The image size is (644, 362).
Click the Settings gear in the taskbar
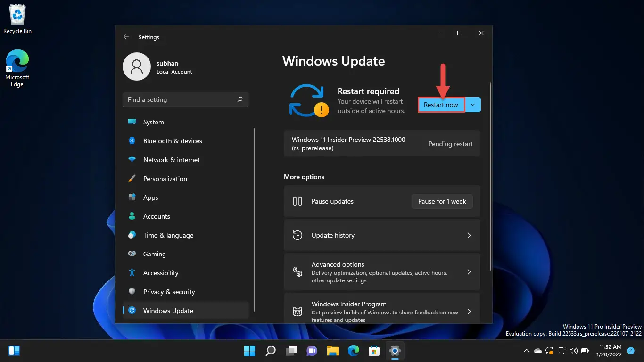click(395, 351)
